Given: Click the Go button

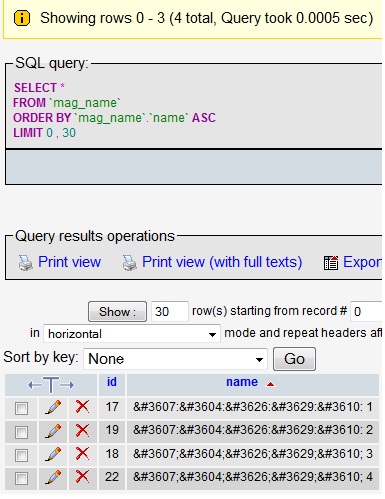Looking at the screenshot, I should [294, 359].
